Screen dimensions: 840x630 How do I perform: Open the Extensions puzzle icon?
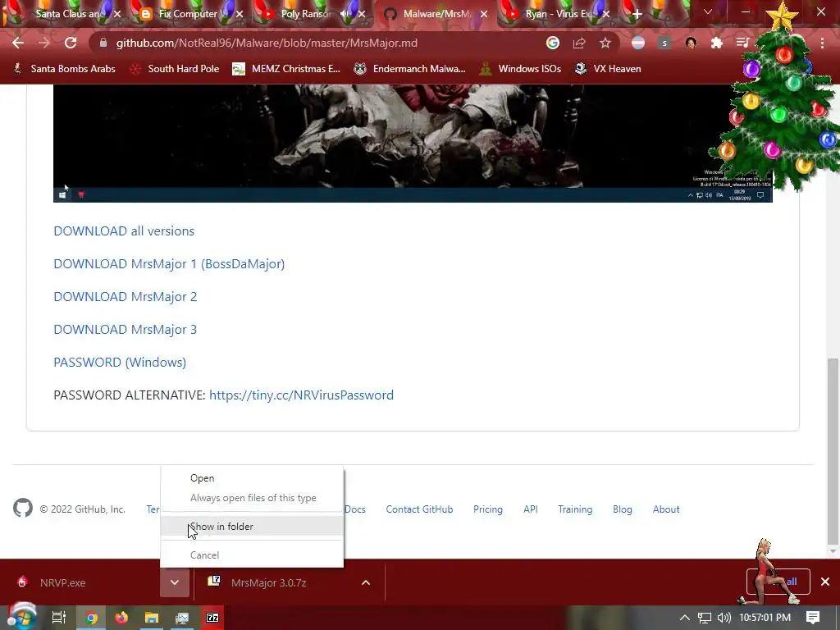(717, 43)
